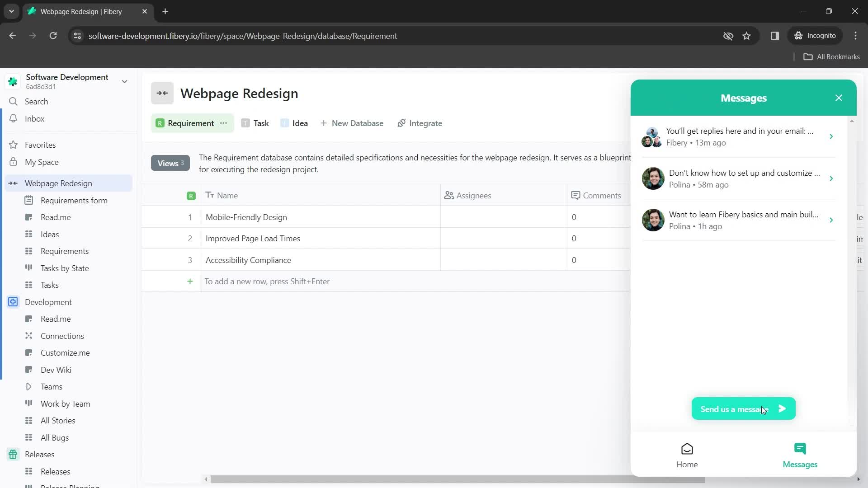Switch to the Home tab in chat

(x=687, y=455)
